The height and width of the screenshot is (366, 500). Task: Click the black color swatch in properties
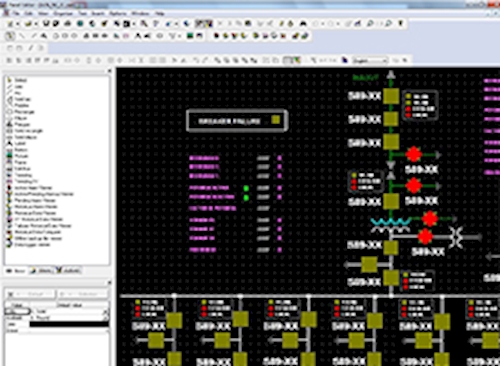[69, 324]
